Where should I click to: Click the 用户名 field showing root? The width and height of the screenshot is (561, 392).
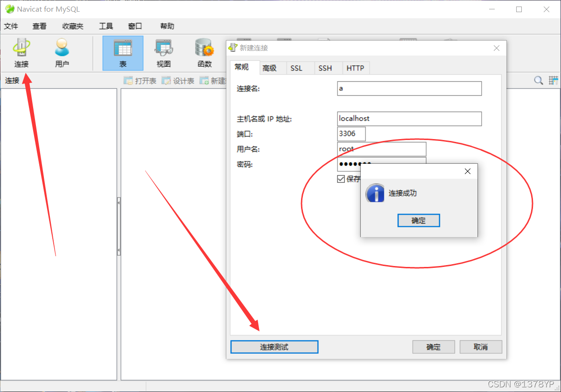click(382, 149)
